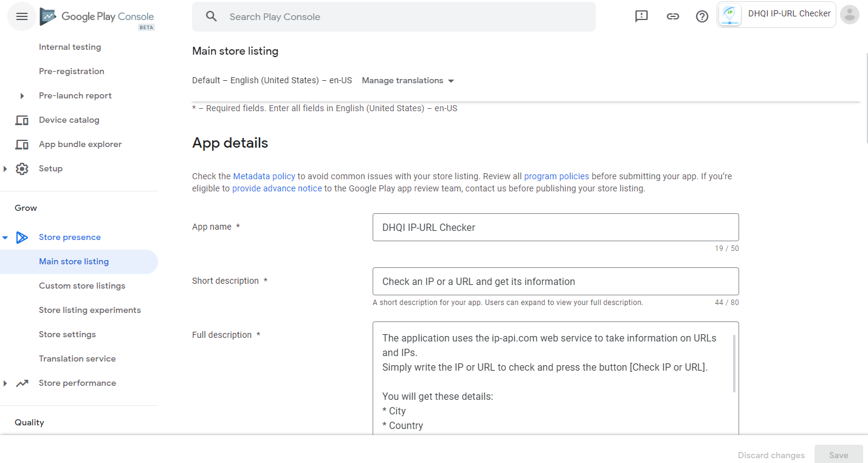Click the Store presence play icon
The height and width of the screenshot is (463, 868).
click(22, 237)
